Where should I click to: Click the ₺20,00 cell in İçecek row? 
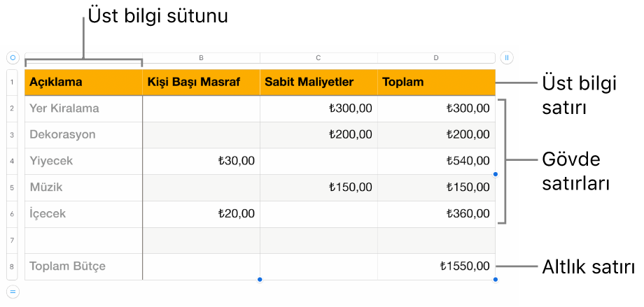point(202,214)
